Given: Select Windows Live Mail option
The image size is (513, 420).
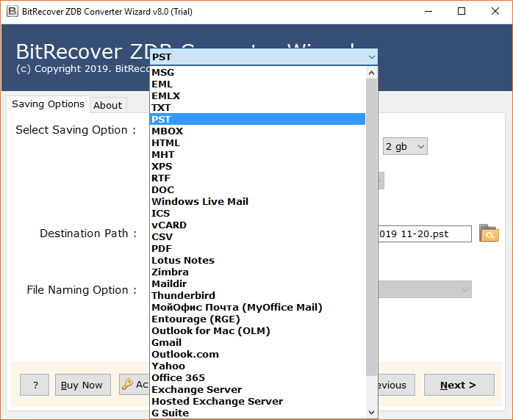Looking at the screenshot, I should pos(257,202).
